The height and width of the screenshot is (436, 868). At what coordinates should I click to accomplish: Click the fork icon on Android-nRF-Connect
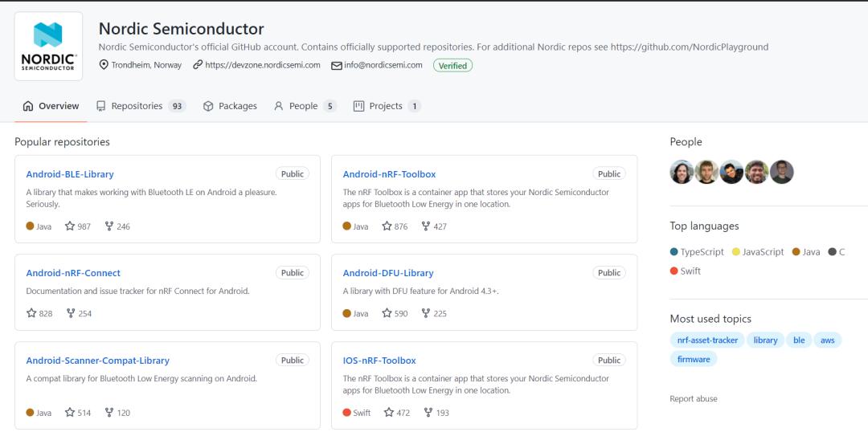tap(71, 313)
